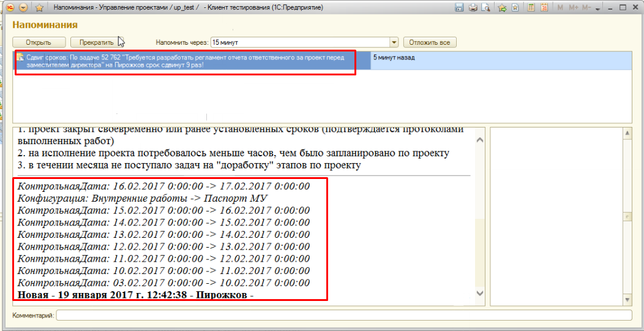Click the '15 минут' reminder interval field

click(x=299, y=42)
